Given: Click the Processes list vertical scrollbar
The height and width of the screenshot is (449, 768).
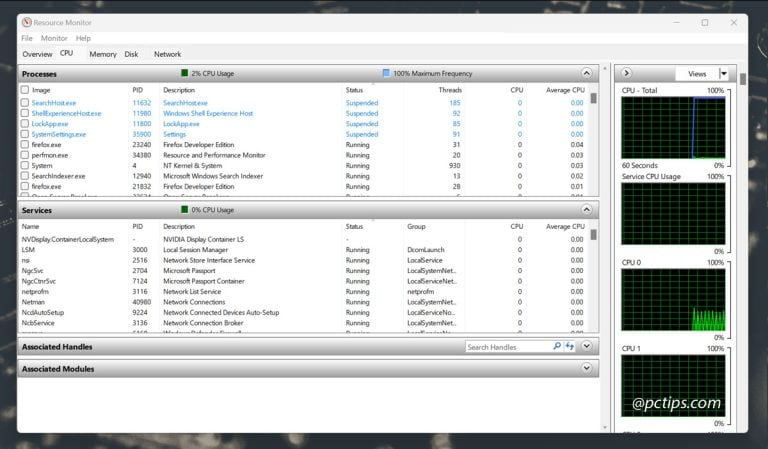Looking at the screenshot, I should click(x=593, y=140).
